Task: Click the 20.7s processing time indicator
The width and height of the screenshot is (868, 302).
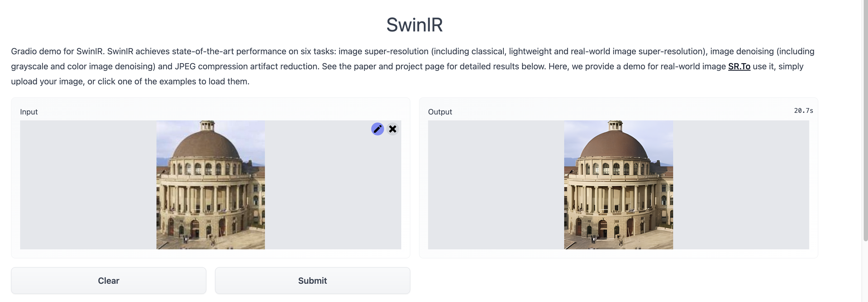Action: [x=803, y=111]
